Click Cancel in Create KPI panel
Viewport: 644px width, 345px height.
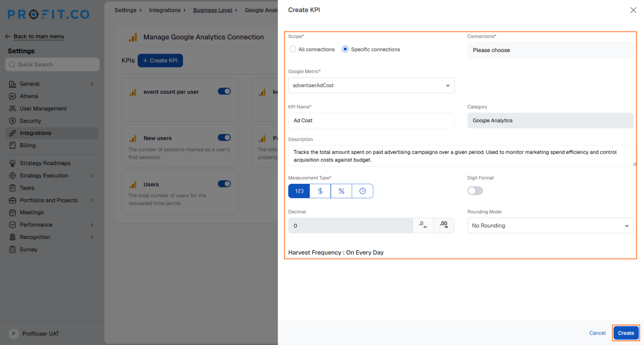597,333
